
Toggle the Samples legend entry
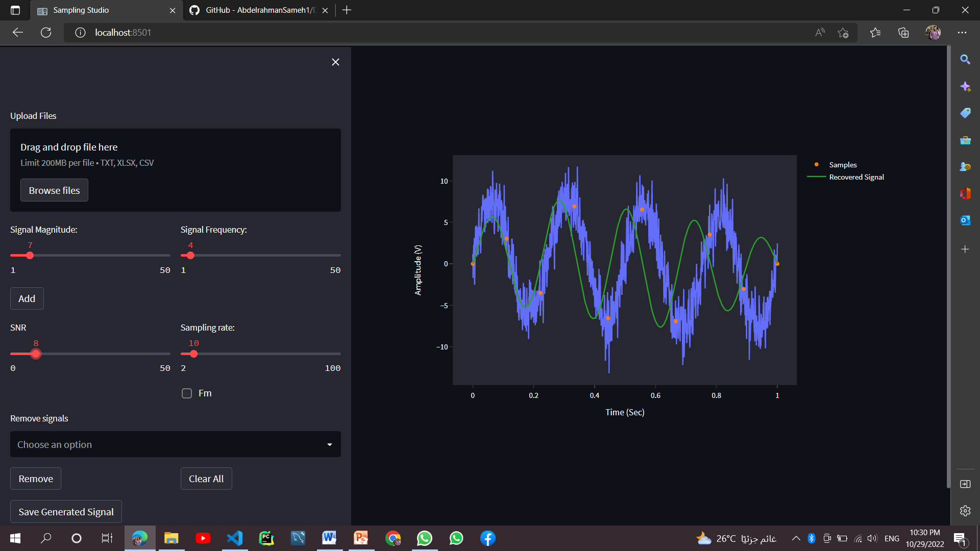(842, 164)
